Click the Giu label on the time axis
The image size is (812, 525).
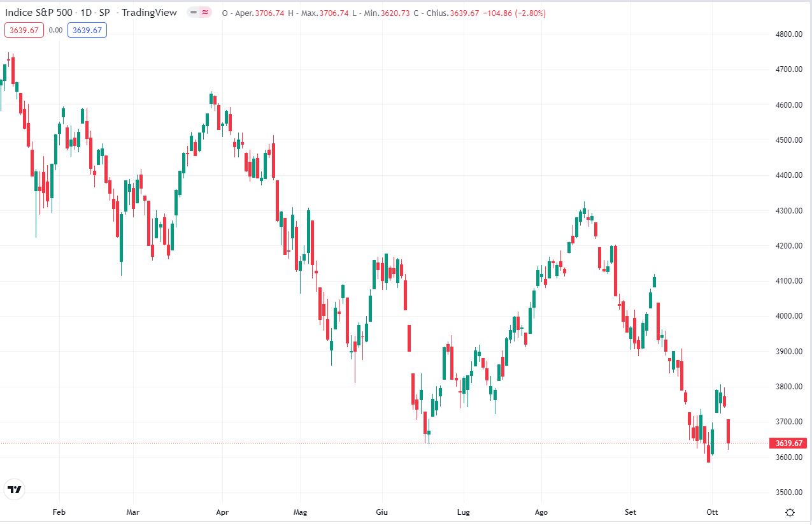382,512
